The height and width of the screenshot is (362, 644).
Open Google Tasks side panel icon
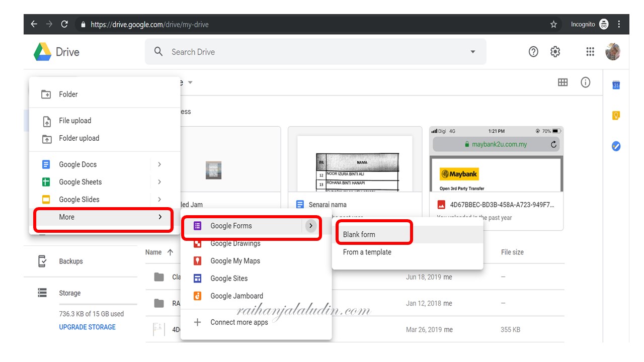pos(616,146)
